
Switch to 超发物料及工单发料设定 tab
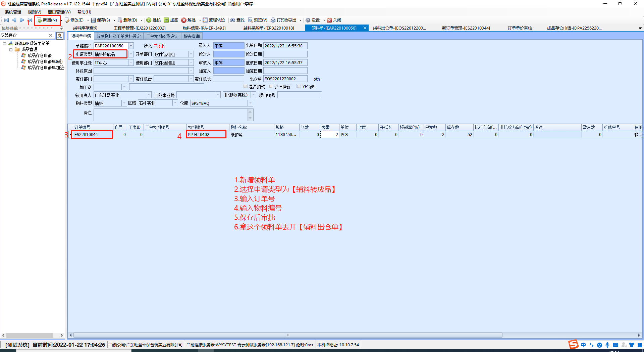coord(118,36)
